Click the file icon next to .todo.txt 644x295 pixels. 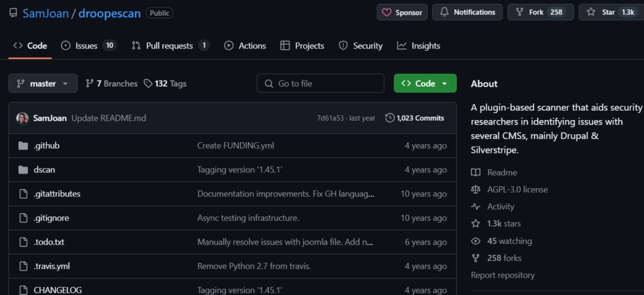click(23, 242)
